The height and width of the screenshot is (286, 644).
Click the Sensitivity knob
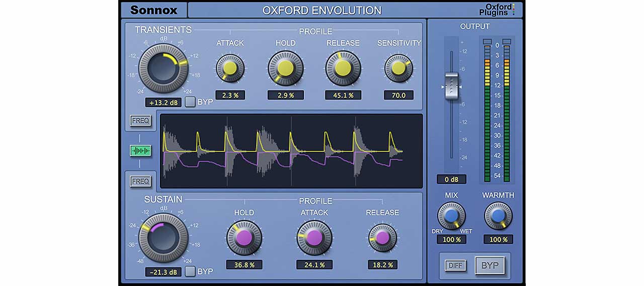[x=398, y=68]
